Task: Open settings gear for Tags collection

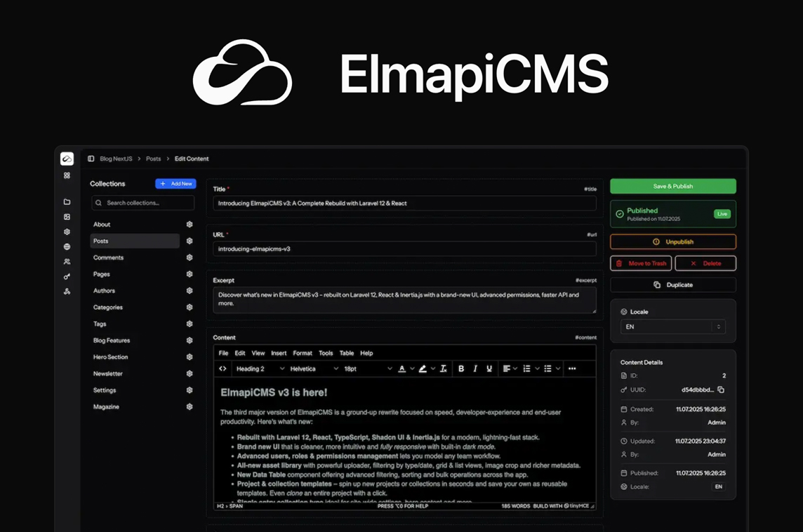Action: [x=190, y=324]
